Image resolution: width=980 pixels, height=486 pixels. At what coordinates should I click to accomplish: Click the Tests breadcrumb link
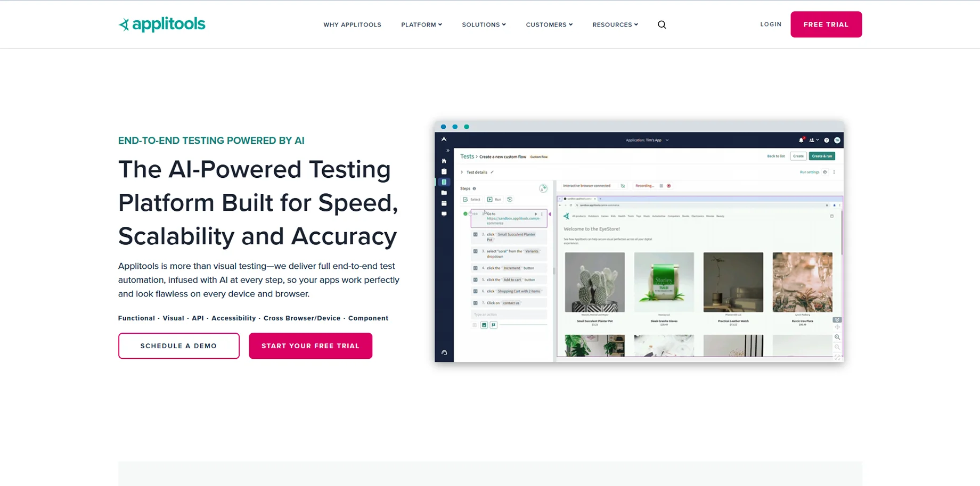coord(467,156)
